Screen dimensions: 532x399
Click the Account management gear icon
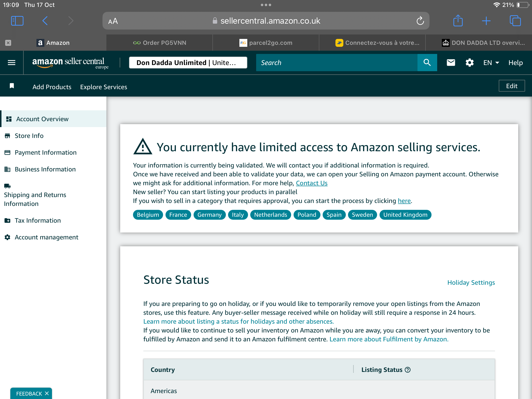7,237
